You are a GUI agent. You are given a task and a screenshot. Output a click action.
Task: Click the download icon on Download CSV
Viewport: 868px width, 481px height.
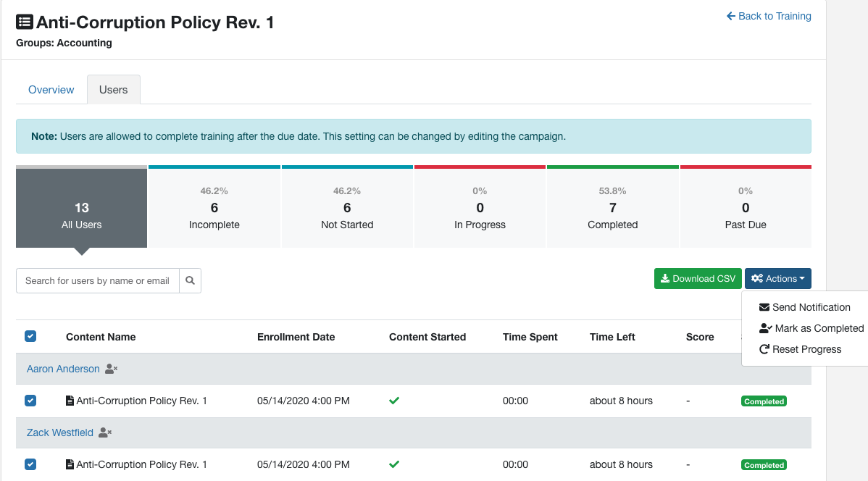(x=667, y=278)
